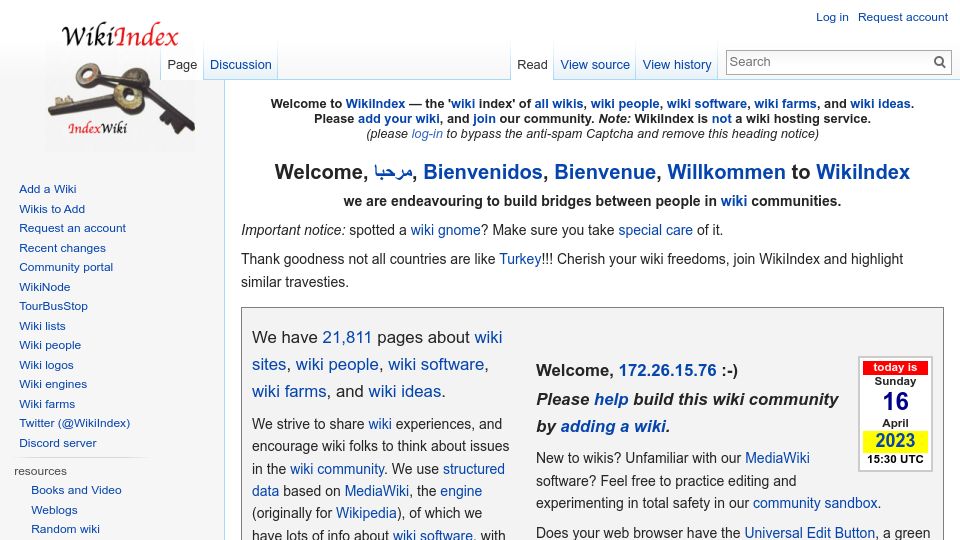Click the italic 'help' link
Screen dimensions: 960x540
pyautogui.click(x=611, y=399)
